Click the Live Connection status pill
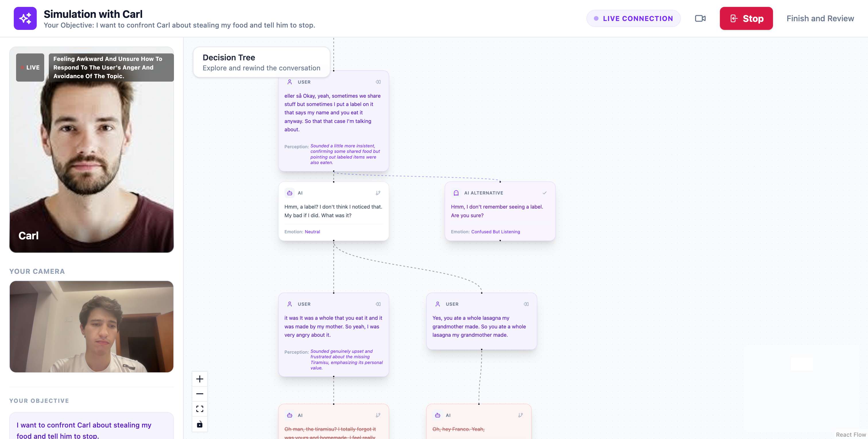 [633, 18]
